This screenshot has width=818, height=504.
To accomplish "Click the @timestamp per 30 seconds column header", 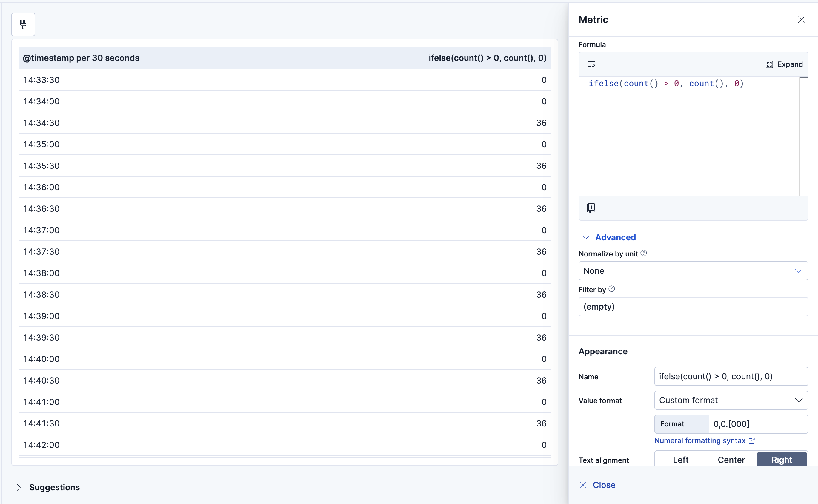I will [x=81, y=58].
